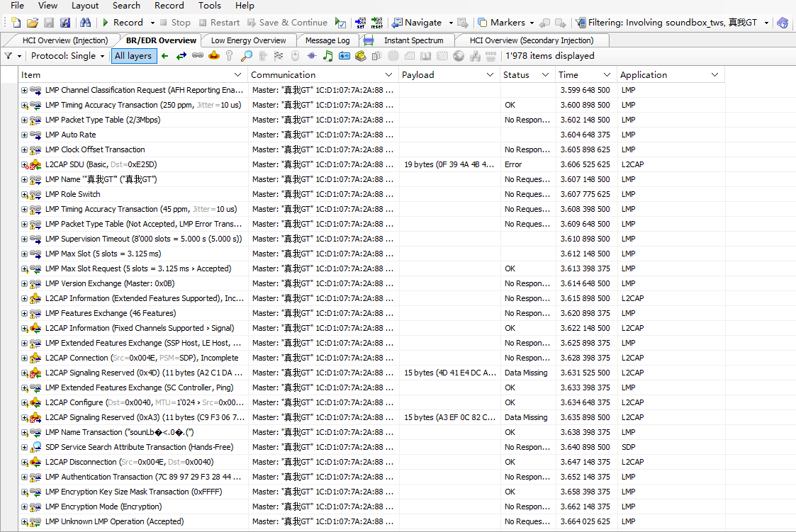Switch to the Message Log tab
796x532 pixels.
[327, 40]
